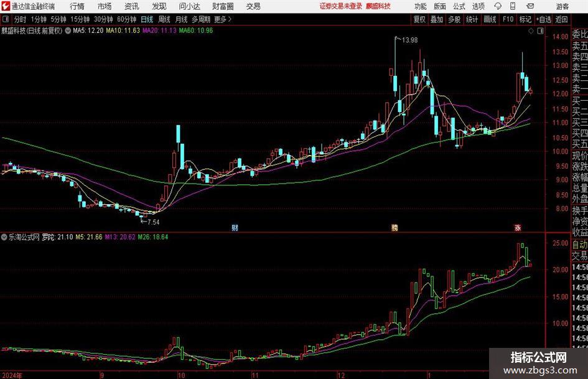
Task: Click the 乐淘公式网 indicator name
Action: click(x=24, y=236)
